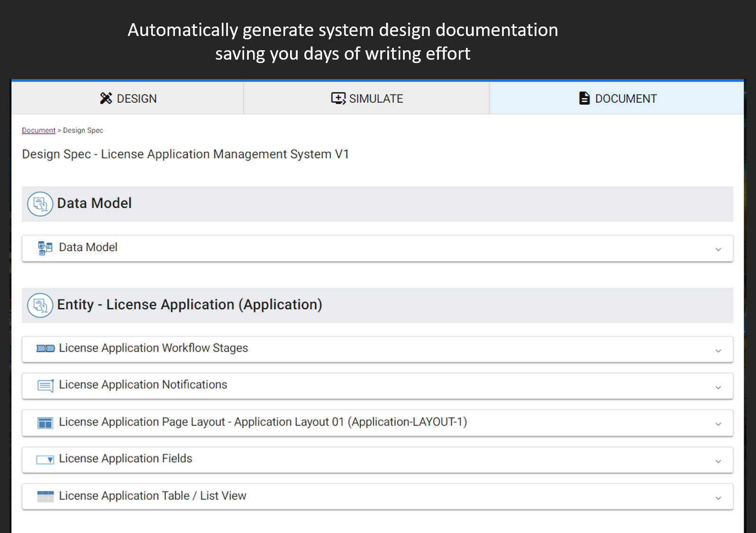The image size is (756, 533).
Task: Click the Entity License Application header icon
Action: pos(40,306)
